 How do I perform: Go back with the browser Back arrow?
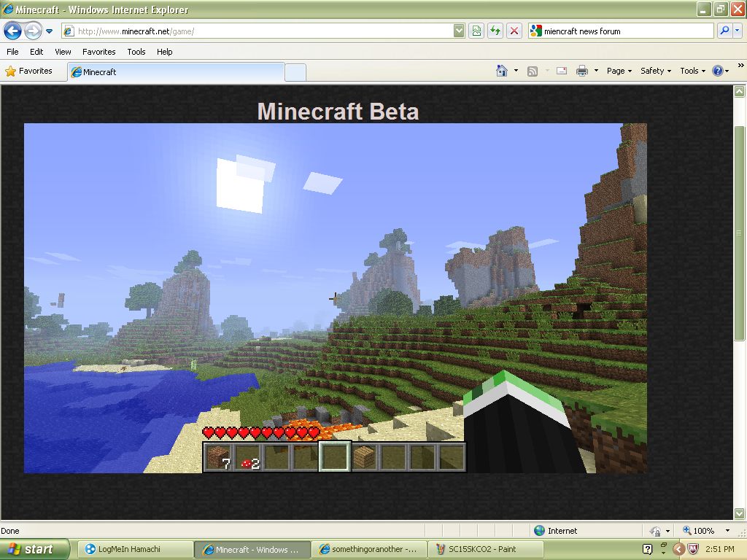12,31
